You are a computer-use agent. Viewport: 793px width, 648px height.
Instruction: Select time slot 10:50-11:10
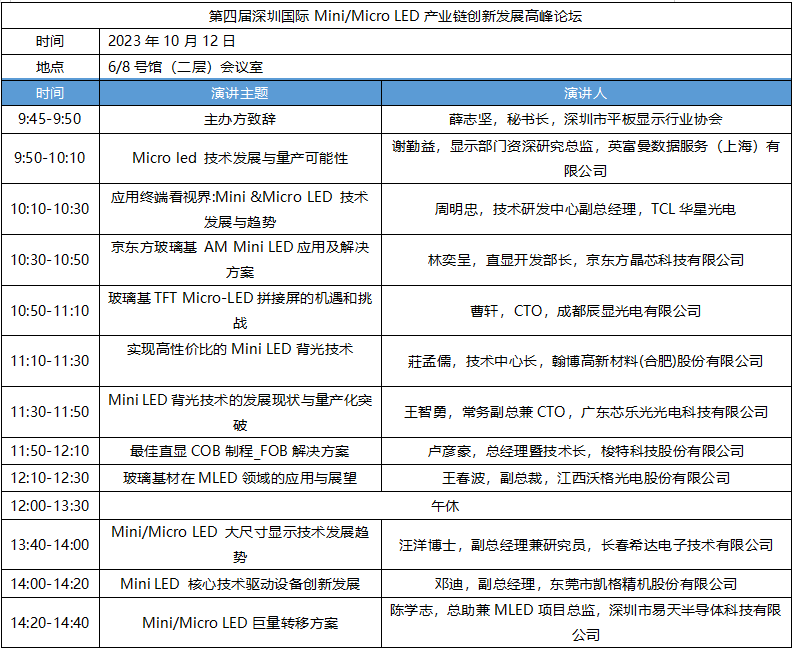(50, 311)
